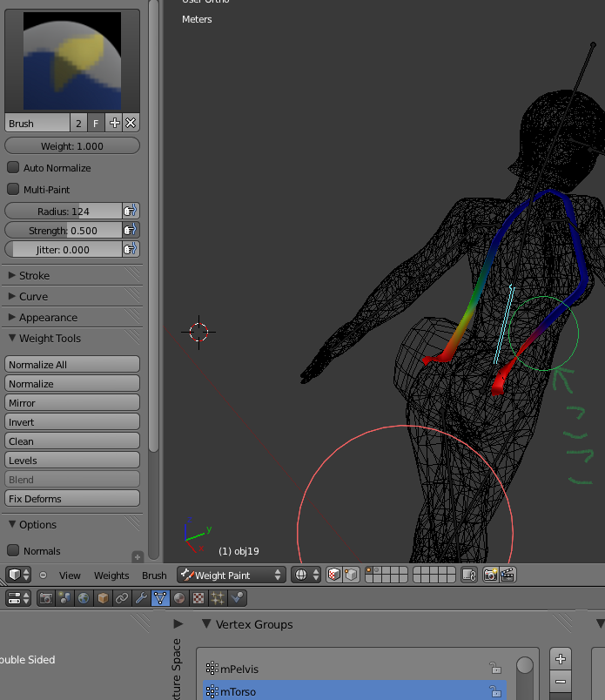Select the first layer in layer grid
The height and width of the screenshot is (700, 605).
[x=369, y=570]
